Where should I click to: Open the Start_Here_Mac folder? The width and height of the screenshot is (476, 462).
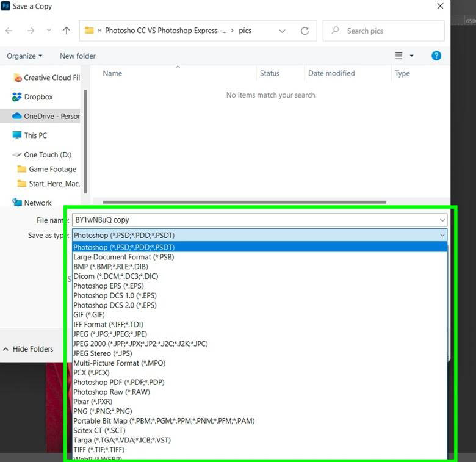click(49, 184)
